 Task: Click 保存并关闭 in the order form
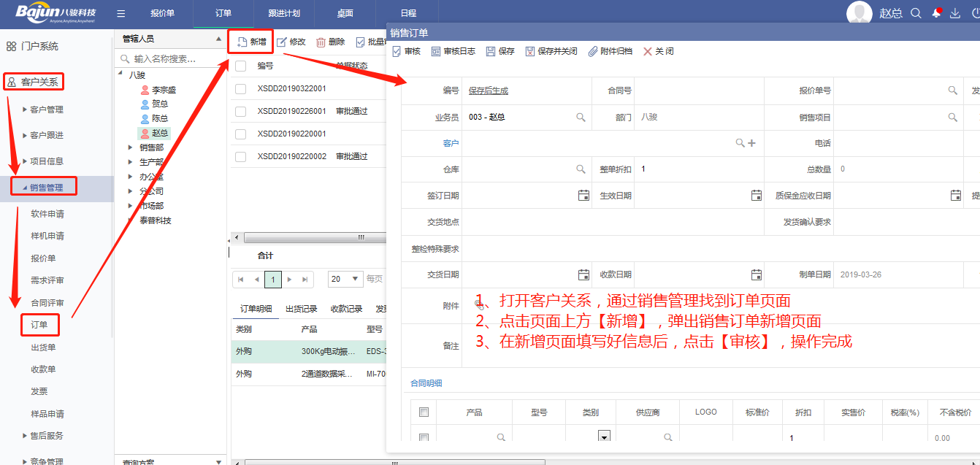[551, 51]
